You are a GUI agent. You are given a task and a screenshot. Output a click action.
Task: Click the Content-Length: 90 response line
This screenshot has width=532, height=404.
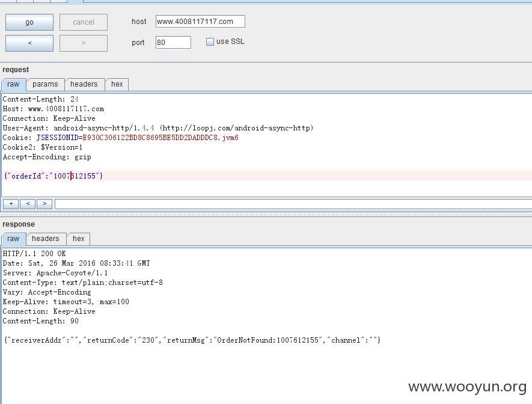point(40,321)
